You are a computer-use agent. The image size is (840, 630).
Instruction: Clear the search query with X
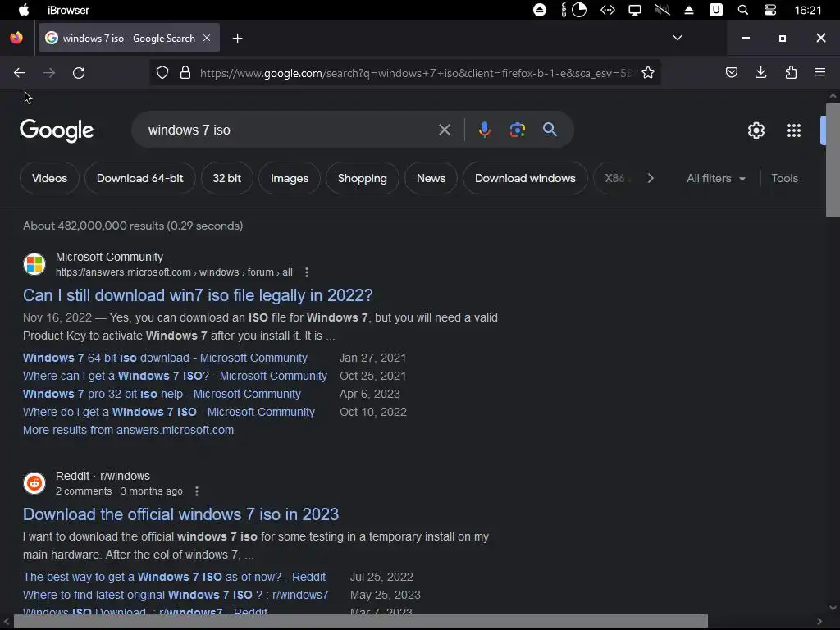click(x=444, y=130)
